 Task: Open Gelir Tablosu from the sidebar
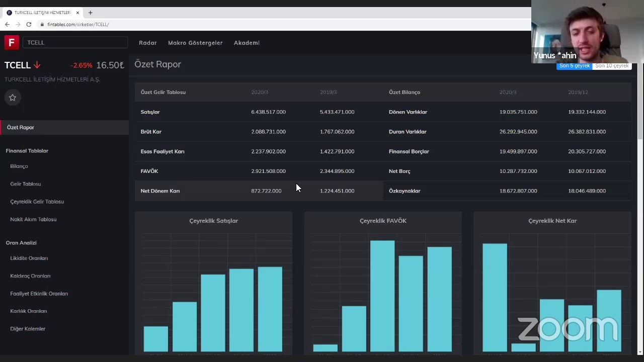[26, 184]
